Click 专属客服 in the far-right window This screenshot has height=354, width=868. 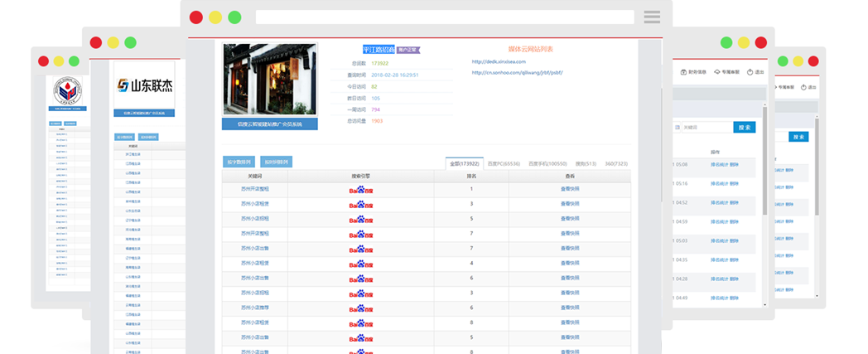tap(786, 87)
